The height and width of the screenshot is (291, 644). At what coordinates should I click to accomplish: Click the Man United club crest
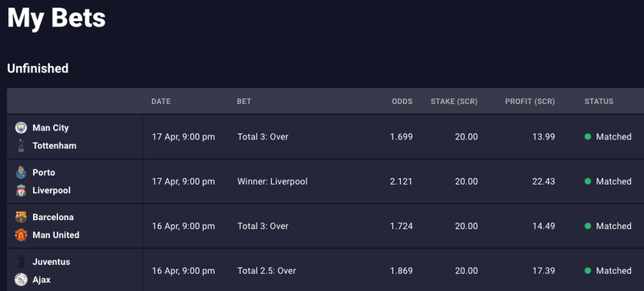(x=21, y=235)
